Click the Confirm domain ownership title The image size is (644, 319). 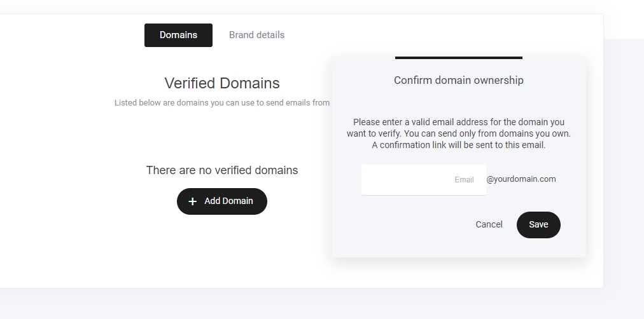(x=458, y=80)
